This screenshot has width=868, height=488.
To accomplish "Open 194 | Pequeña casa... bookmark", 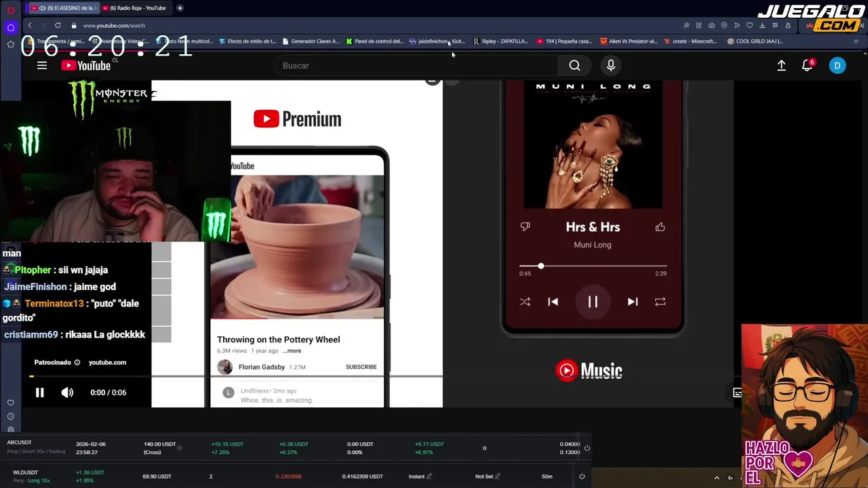I will coord(564,41).
